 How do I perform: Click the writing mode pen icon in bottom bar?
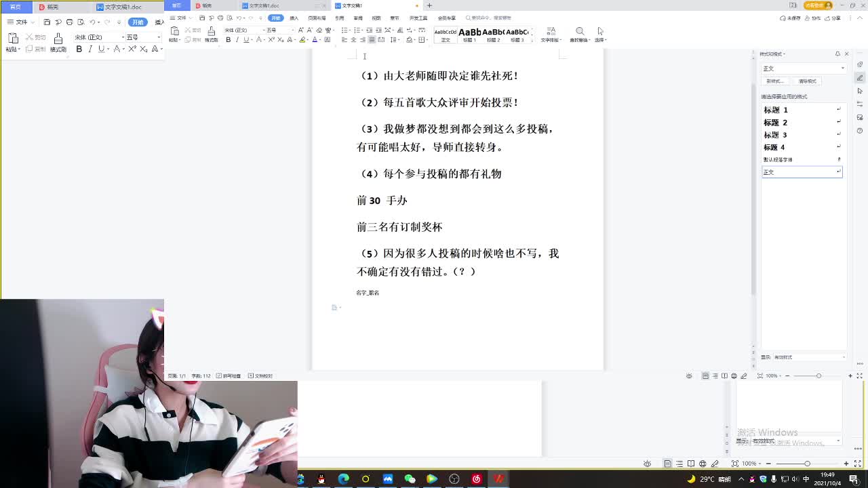click(x=715, y=464)
